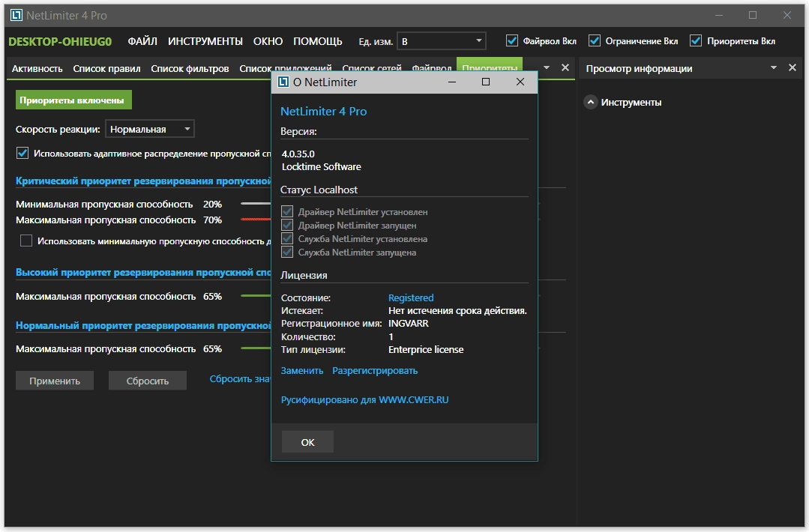
Task: Click NetLimiter 4 Pro heading in dialog
Action: (323, 112)
